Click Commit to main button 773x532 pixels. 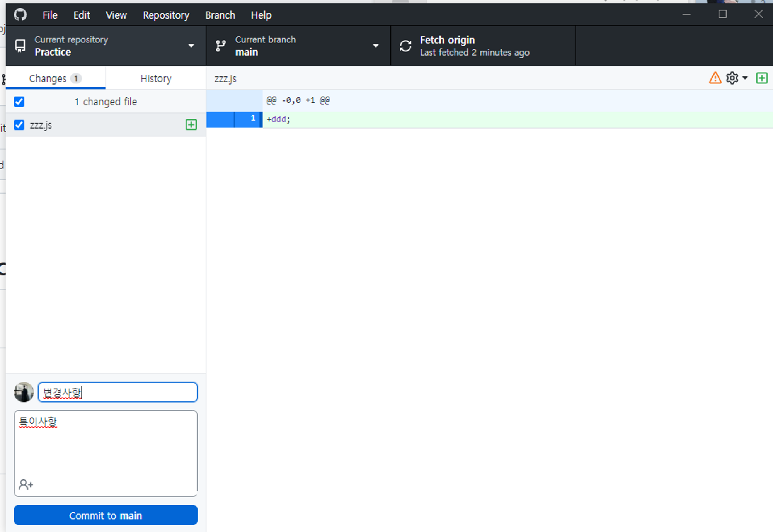tap(106, 515)
